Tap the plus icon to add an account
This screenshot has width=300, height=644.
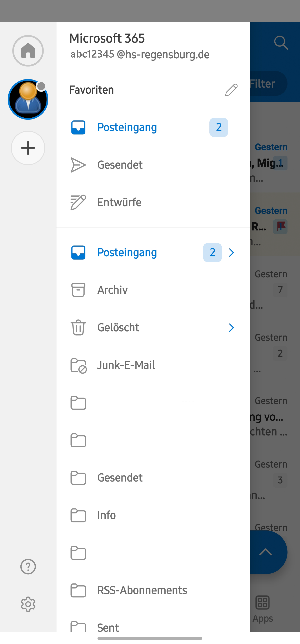click(28, 148)
